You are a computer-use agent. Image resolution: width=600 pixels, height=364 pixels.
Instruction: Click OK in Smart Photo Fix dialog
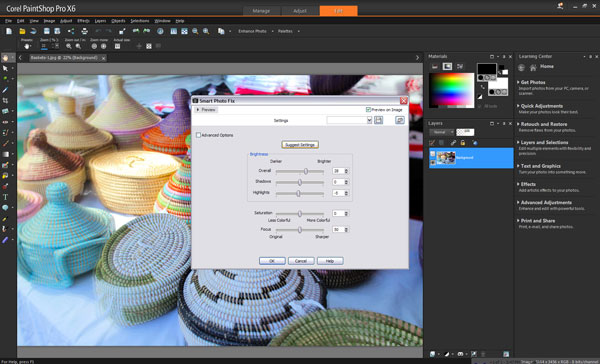coord(272,261)
